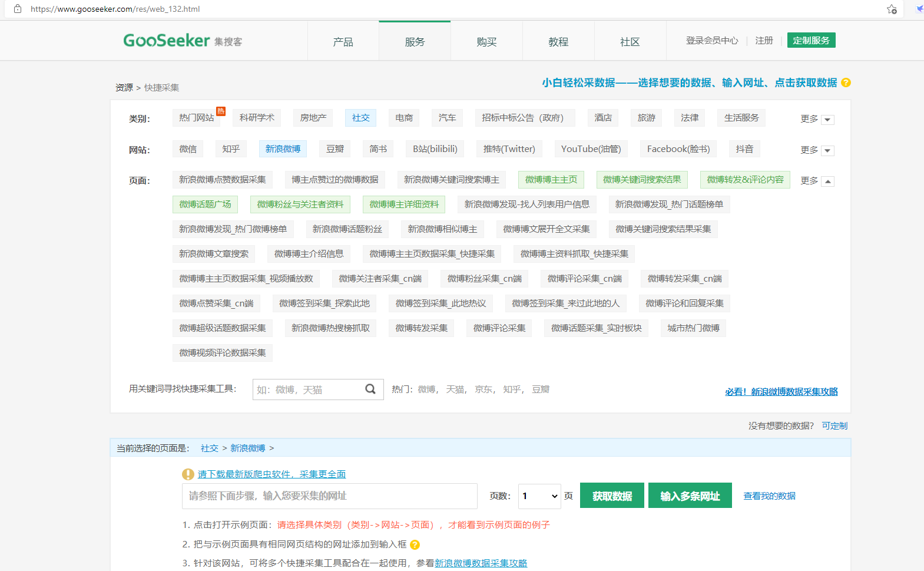This screenshot has width=924, height=571.
Task: Choose page 新浪微博热搜榜抓取
Action: pos(331,328)
